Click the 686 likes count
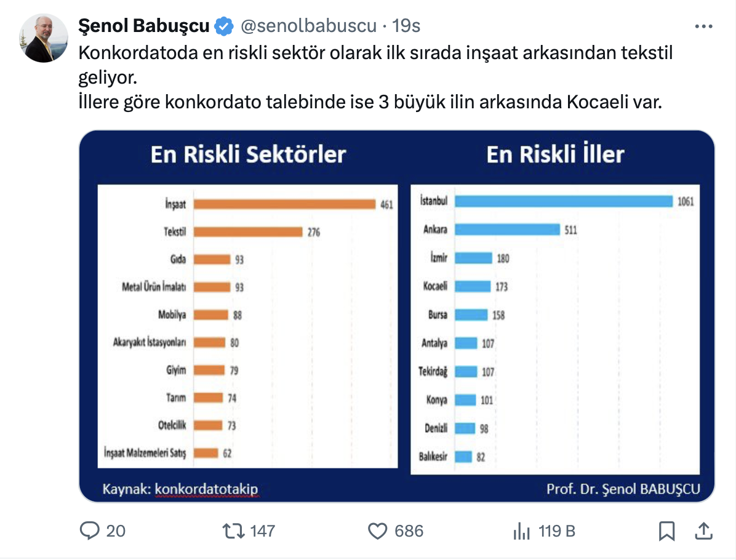736x560 pixels. pyautogui.click(x=409, y=530)
